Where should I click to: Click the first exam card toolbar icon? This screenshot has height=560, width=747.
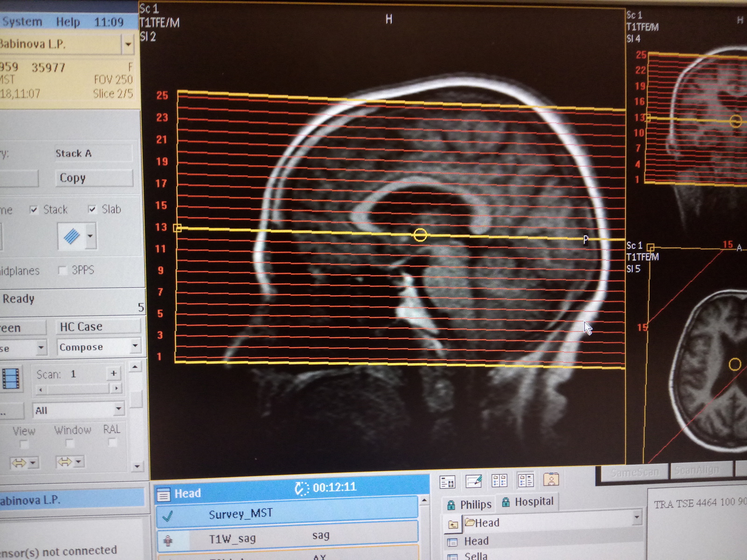click(447, 482)
